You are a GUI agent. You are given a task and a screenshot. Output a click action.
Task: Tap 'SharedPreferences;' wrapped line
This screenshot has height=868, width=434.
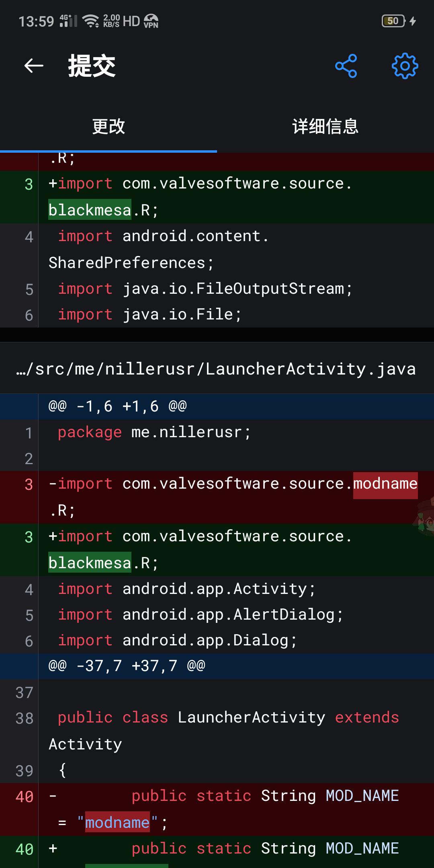click(x=131, y=263)
